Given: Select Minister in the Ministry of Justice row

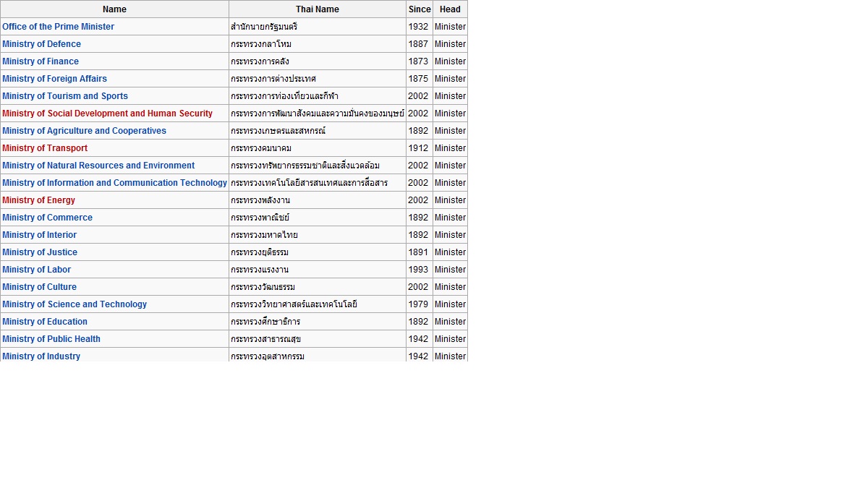Looking at the screenshot, I should 450,252.
